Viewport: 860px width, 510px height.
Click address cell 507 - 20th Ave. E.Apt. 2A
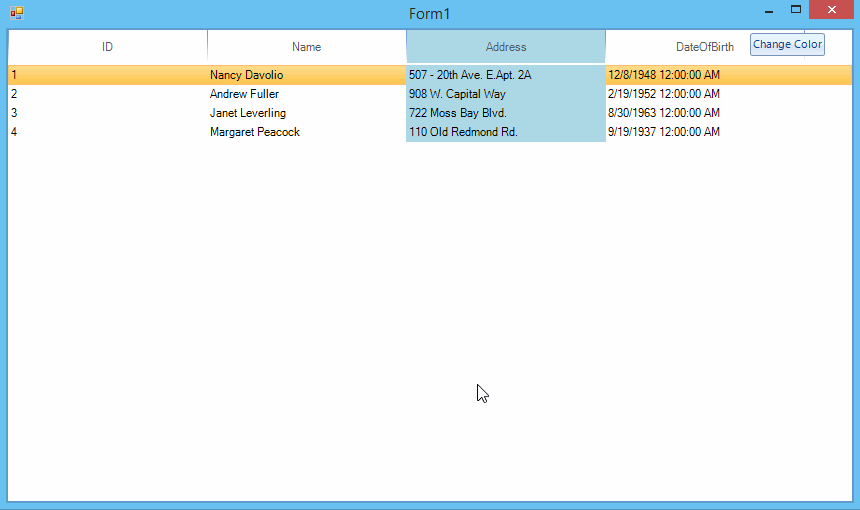click(x=470, y=75)
